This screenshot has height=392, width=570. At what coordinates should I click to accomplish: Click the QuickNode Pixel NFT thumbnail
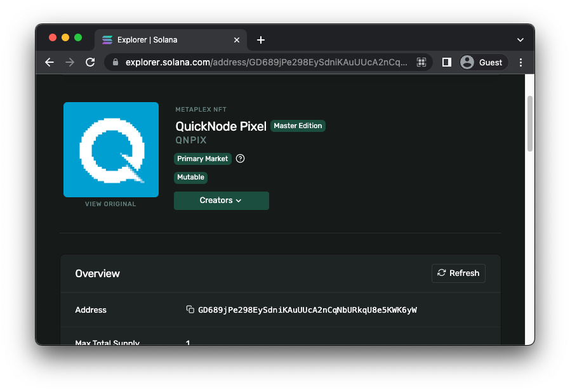click(x=111, y=150)
